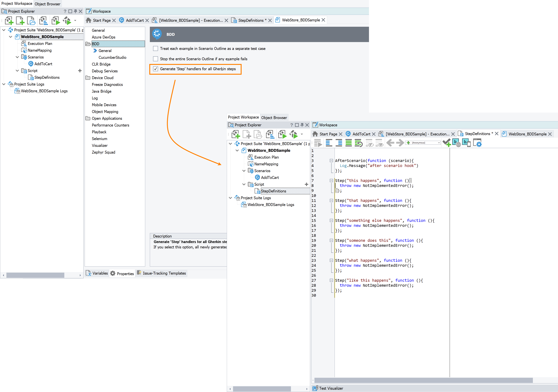
Task: Collapse the AfterScenario code block on line 3
Action: point(332,160)
